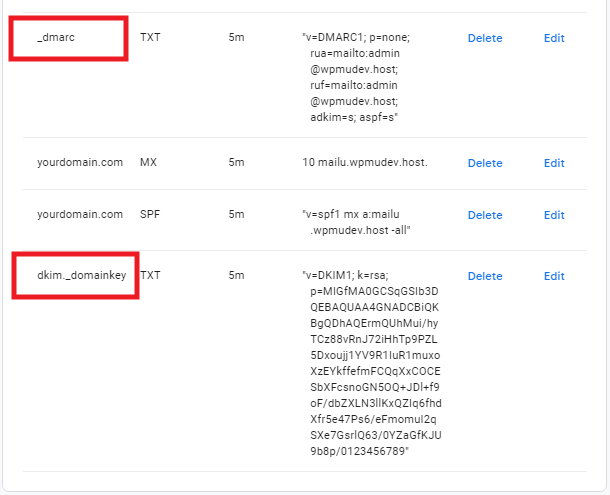
Task: Click the MX type label
Action: tap(148, 162)
